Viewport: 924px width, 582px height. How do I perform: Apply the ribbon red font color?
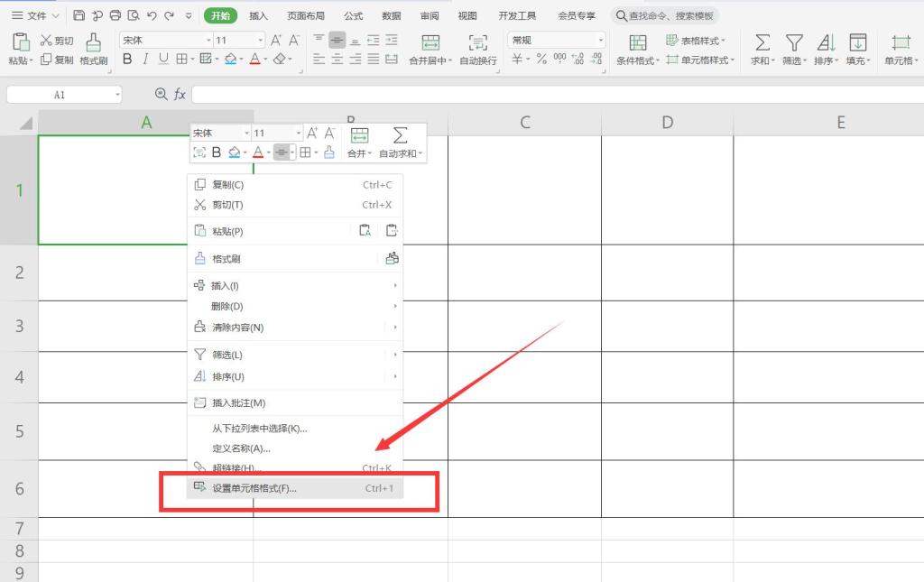(x=255, y=59)
